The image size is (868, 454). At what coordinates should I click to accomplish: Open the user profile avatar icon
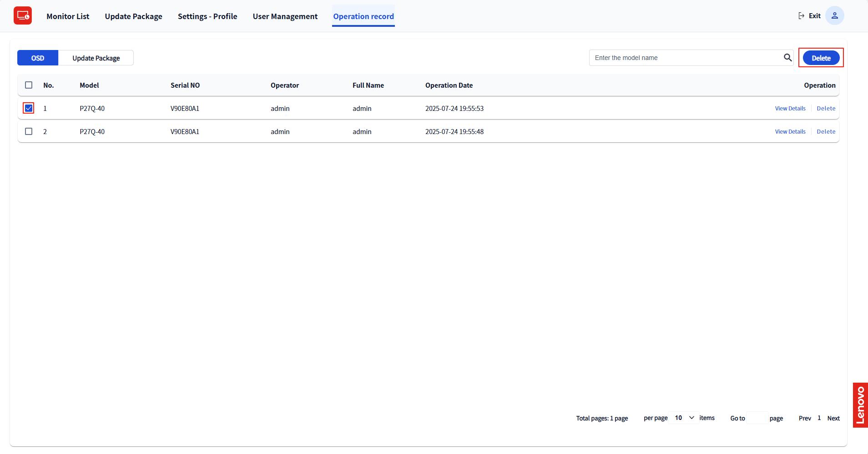[834, 16]
